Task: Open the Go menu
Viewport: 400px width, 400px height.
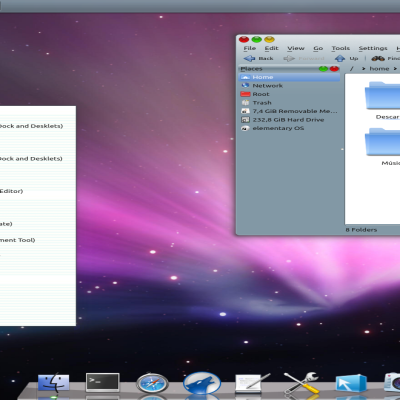Action: pos(318,48)
